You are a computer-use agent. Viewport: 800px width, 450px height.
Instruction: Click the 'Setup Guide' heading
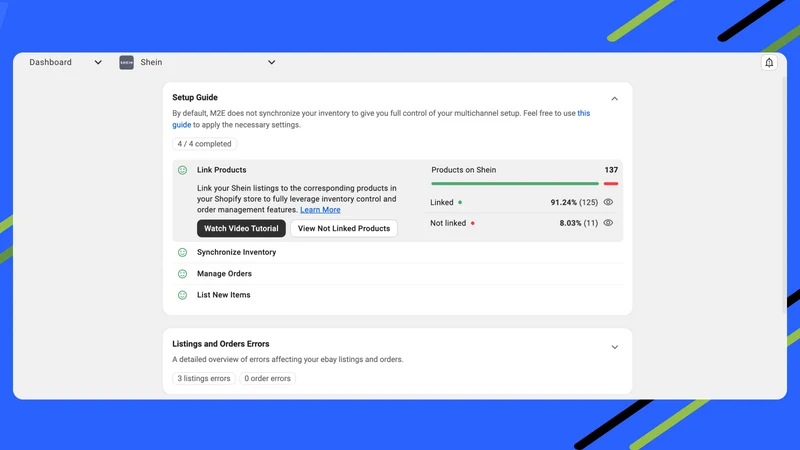click(195, 97)
